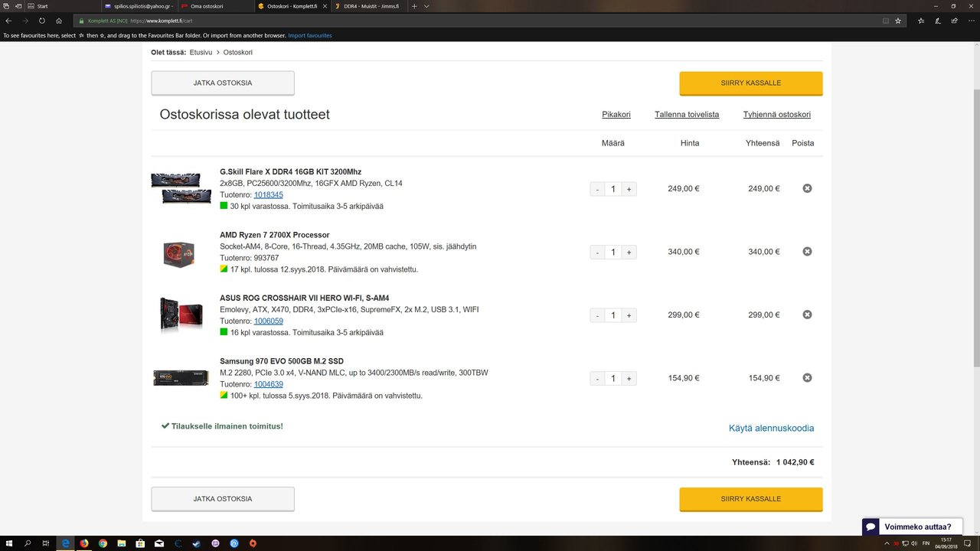Image resolution: width=980 pixels, height=551 pixels.
Task: Open product number 1006059 link
Action: click(x=269, y=321)
